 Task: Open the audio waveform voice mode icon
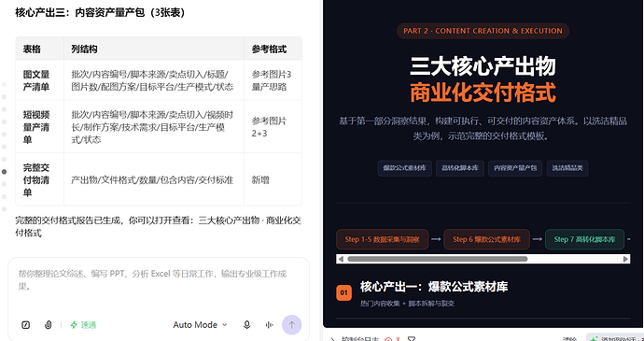[x=270, y=325]
